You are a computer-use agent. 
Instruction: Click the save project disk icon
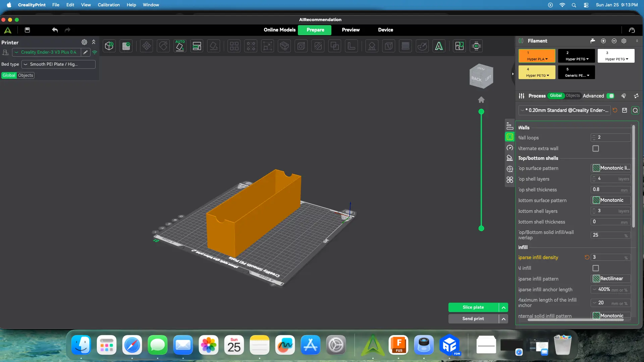pyautogui.click(x=28, y=30)
